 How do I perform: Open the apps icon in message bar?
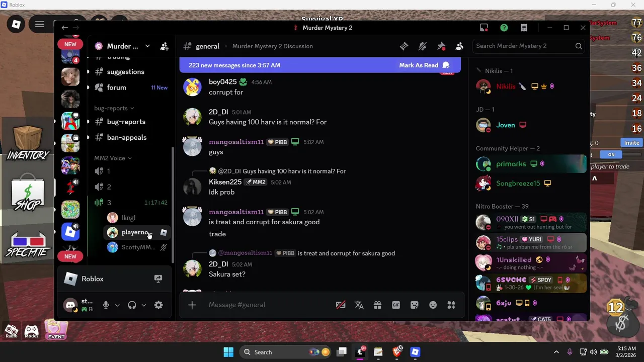pos(451,305)
